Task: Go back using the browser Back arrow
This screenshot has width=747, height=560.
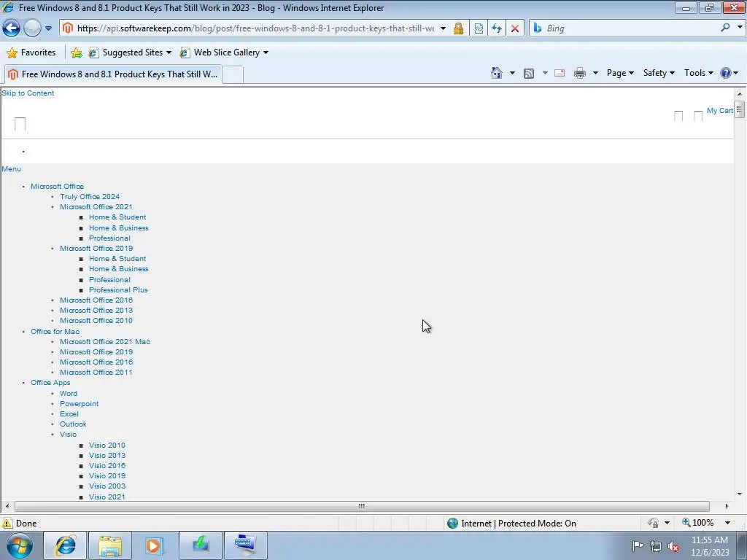Action: [12, 28]
